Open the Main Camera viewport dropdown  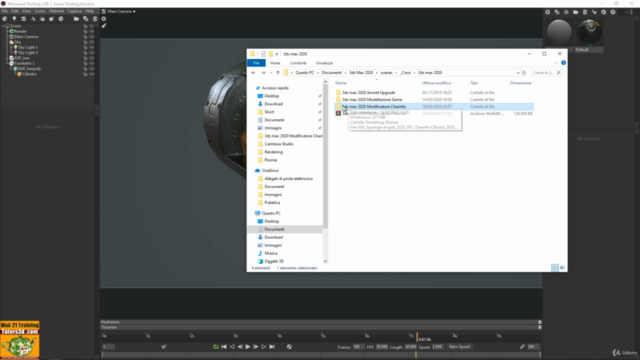(x=119, y=11)
